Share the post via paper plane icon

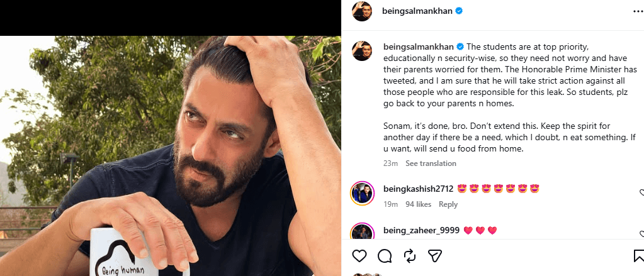point(434,257)
